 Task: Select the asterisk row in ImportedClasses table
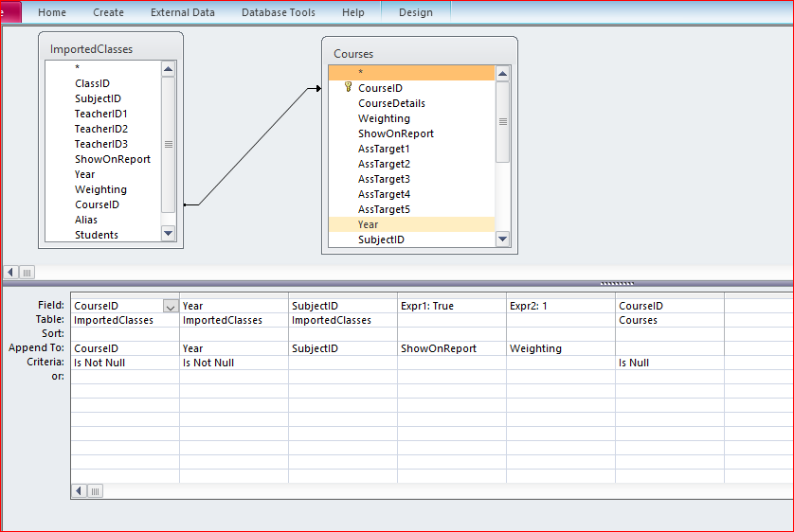103,67
